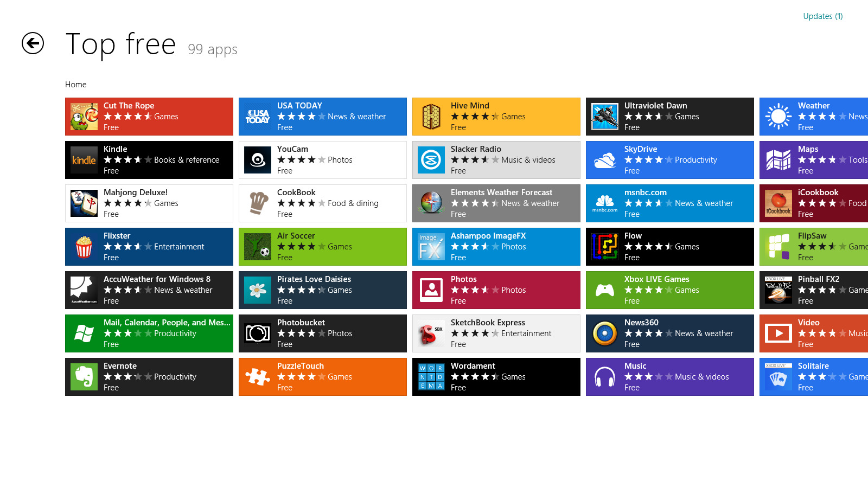
Task: Go to the Home breadcrumb
Action: tap(75, 85)
